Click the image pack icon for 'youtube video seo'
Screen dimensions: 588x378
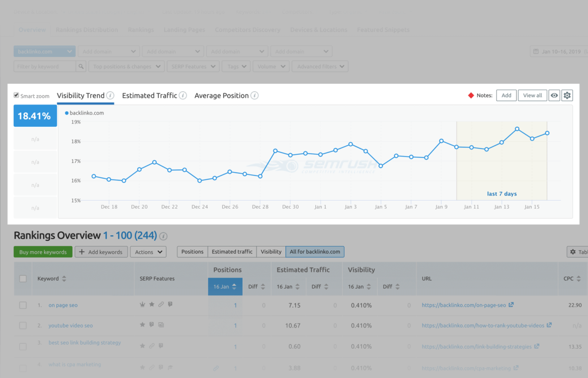pos(161,325)
